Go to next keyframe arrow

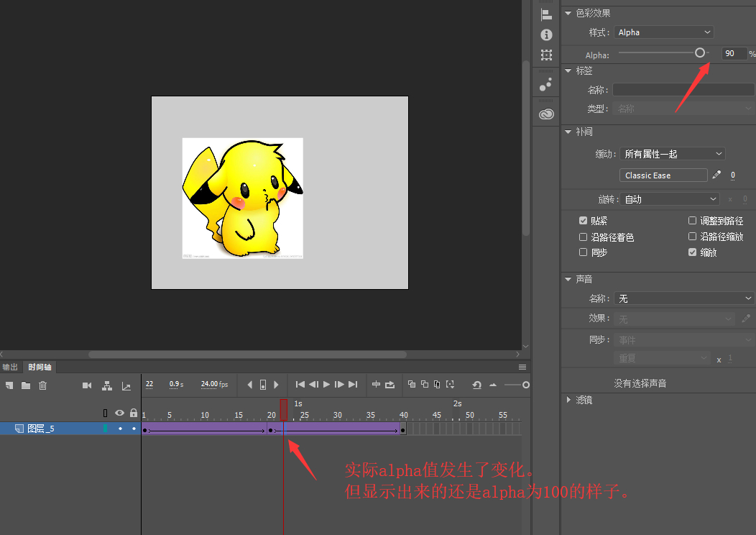tap(276, 385)
